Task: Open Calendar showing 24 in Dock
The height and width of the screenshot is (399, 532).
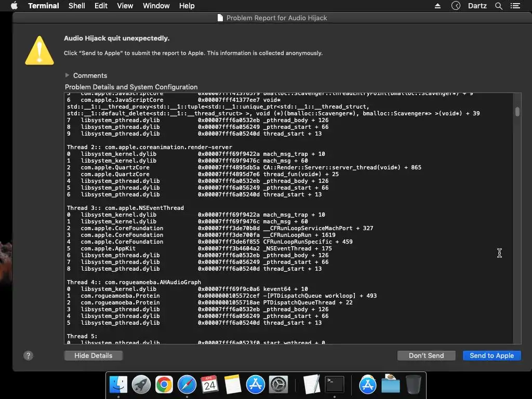Action: 209,384
